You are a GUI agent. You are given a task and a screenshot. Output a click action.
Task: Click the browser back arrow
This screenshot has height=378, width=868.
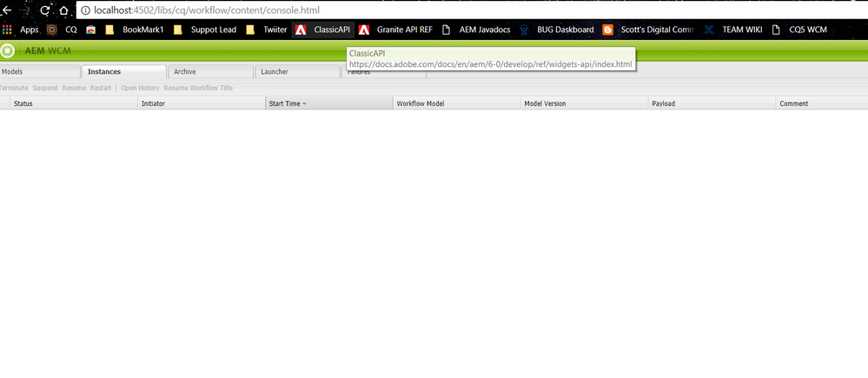[7, 10]
